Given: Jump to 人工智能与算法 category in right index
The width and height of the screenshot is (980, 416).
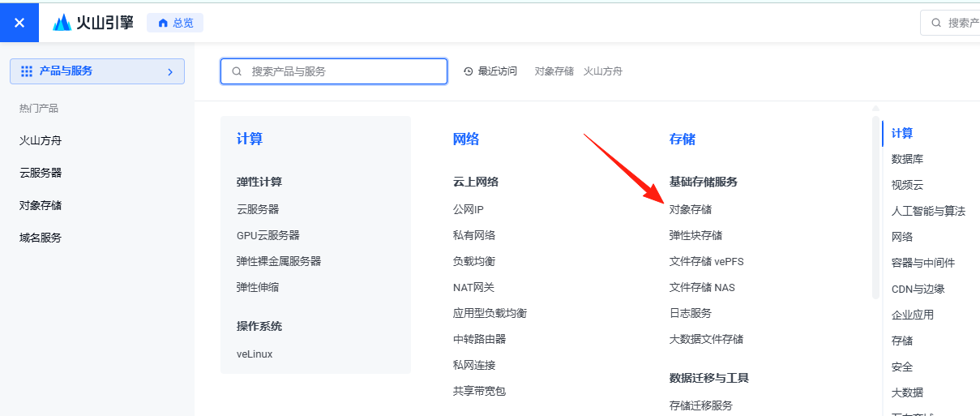Looking at the screenshot, I should [928, 211].
